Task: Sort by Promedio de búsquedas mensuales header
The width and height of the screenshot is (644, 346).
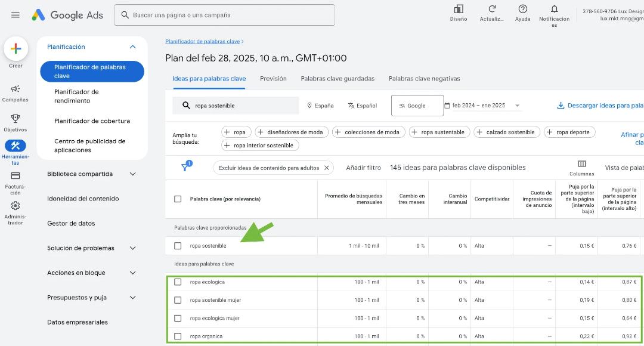Action: 353,199
